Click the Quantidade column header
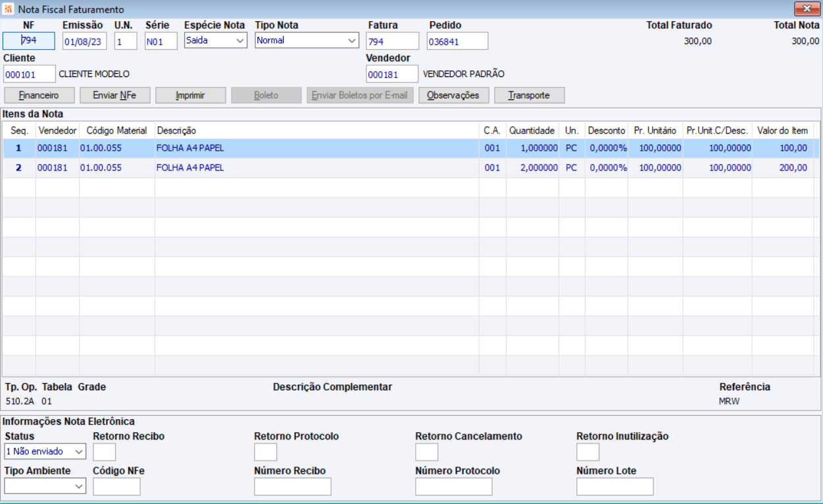Screen dimensions: 823x504 [532, 130]
